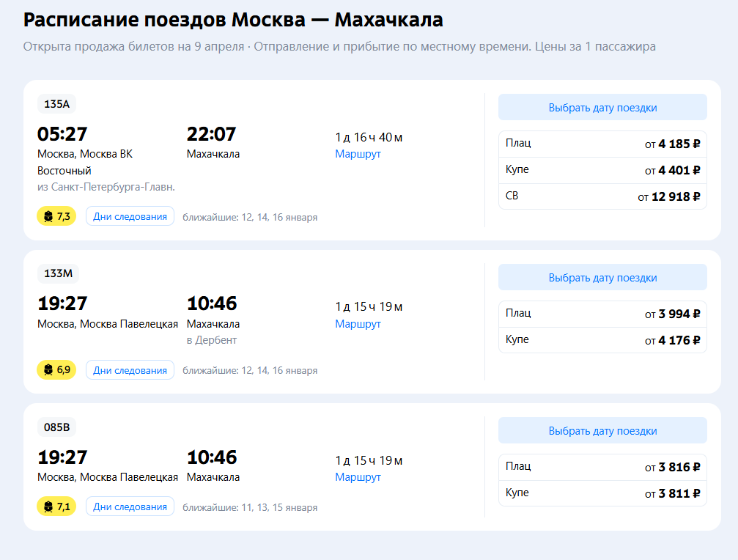This screenshot has height=560, width=738.
Task: Click 'ближайшие: 11, 13, 15 января' text
Action: tap(250, 507)
